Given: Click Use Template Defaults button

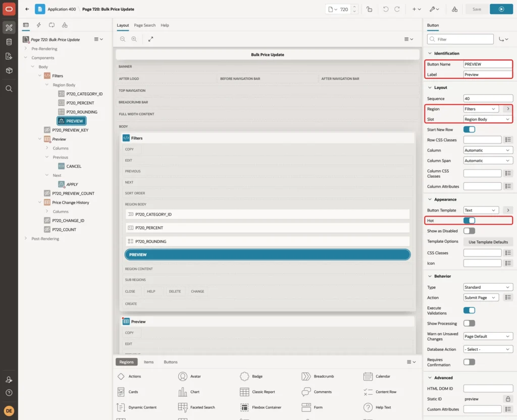Looking at the screenshot, I should pyautogui.click(x=488, y=242).
